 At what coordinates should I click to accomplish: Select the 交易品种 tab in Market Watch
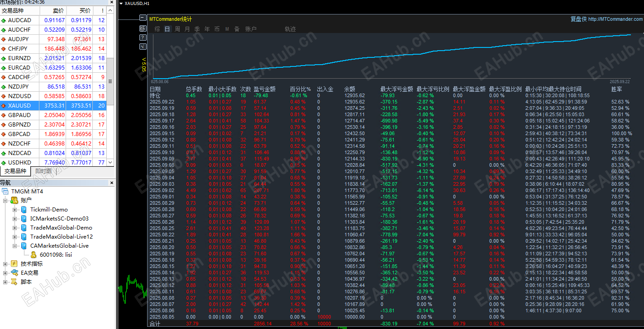click(15, 171)
